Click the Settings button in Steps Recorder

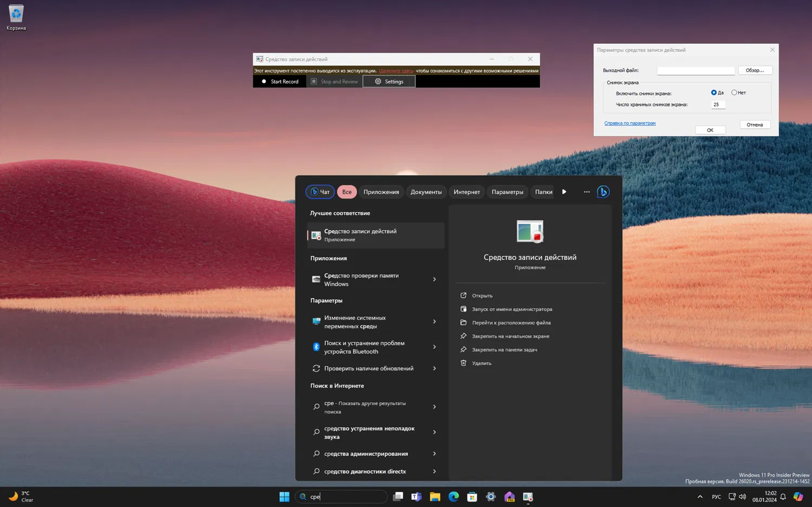pos(389,82)
